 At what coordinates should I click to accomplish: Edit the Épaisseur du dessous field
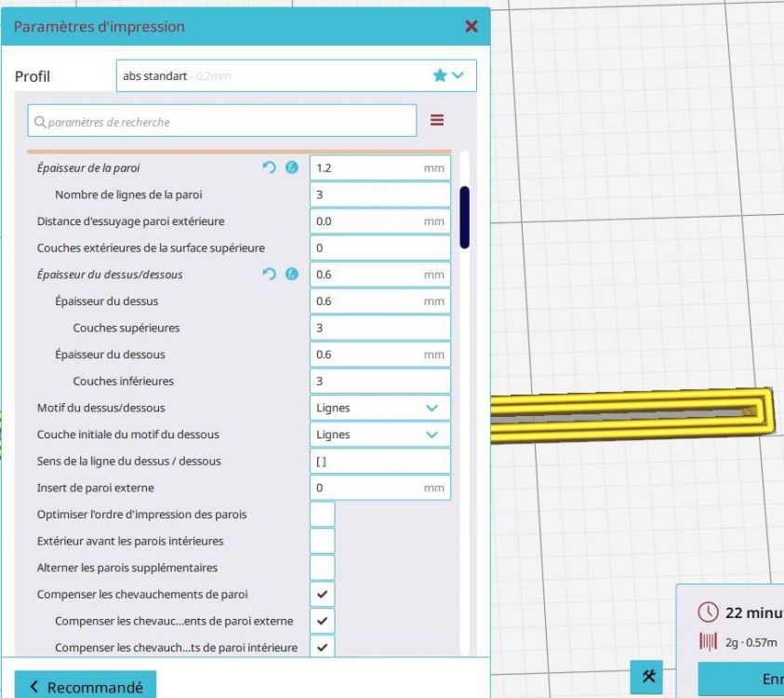pos(380,355)
